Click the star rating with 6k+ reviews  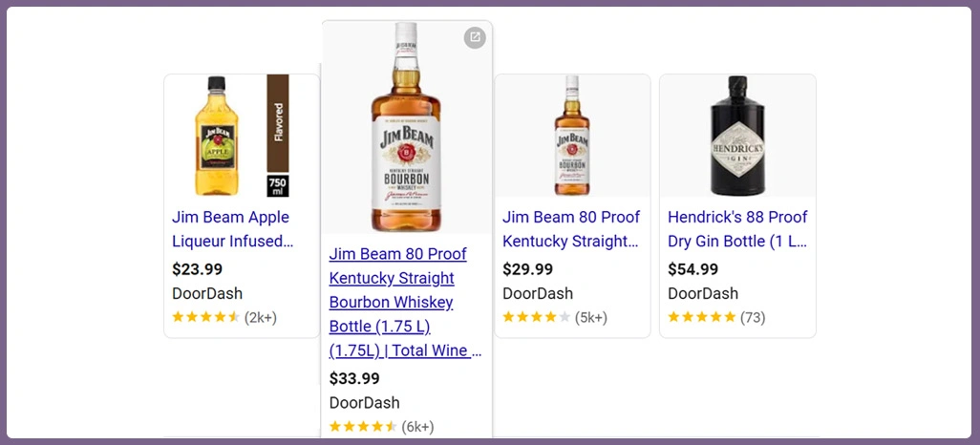click(x=364, y=427)
